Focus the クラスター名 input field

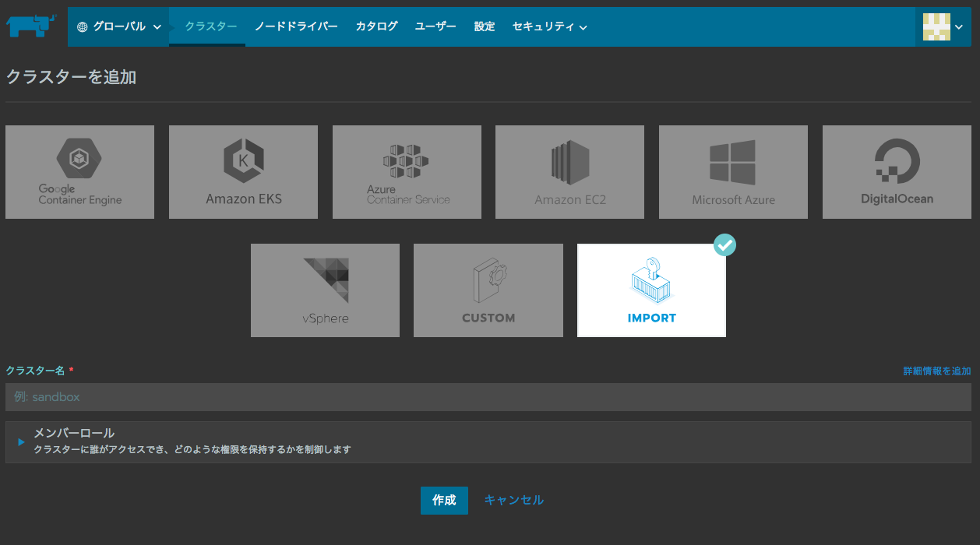pyautogui.click(x=488, y=397)
